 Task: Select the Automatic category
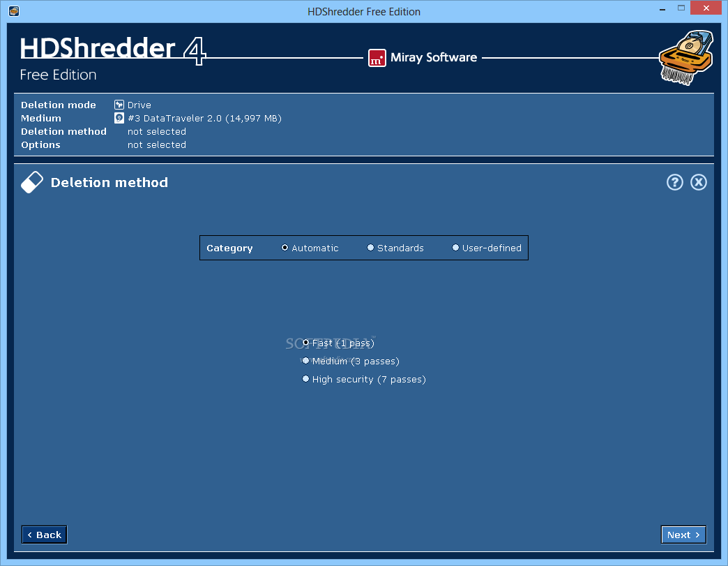tap(310, 248)
